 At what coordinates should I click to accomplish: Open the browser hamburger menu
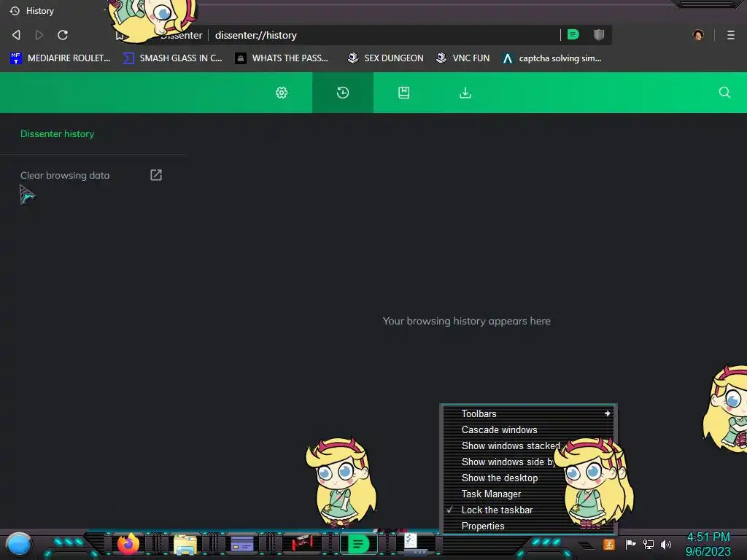coord(730,35)
